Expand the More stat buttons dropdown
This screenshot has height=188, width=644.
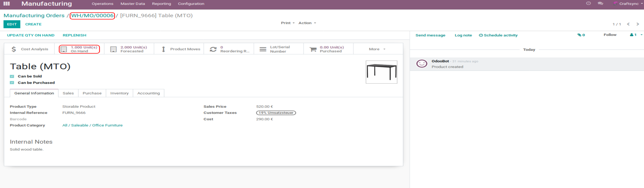pos(377,49)
